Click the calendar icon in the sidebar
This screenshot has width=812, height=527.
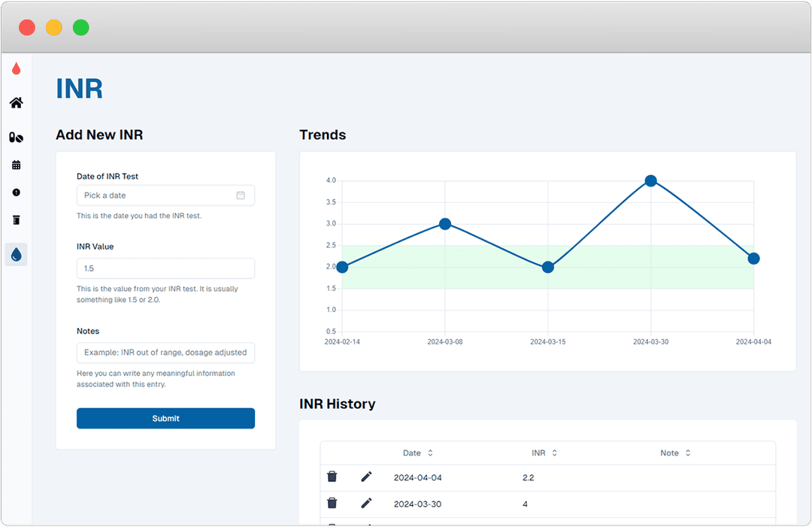point(16,165)
